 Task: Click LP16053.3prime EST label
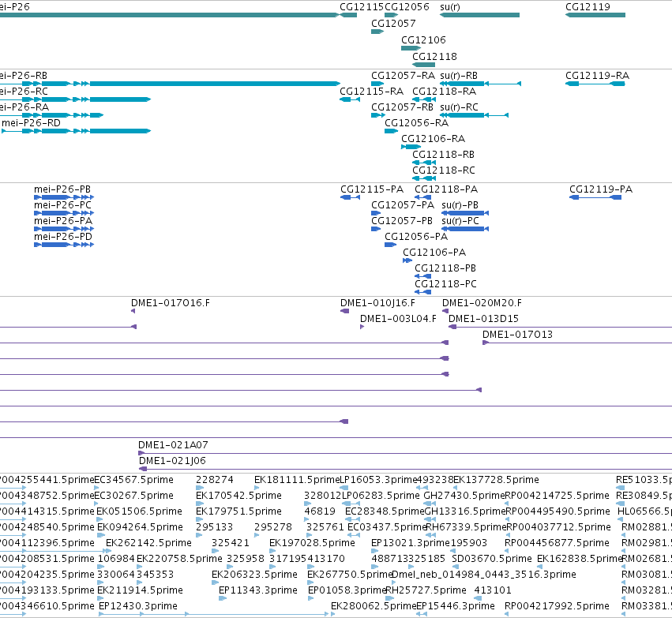pos(378,480)
